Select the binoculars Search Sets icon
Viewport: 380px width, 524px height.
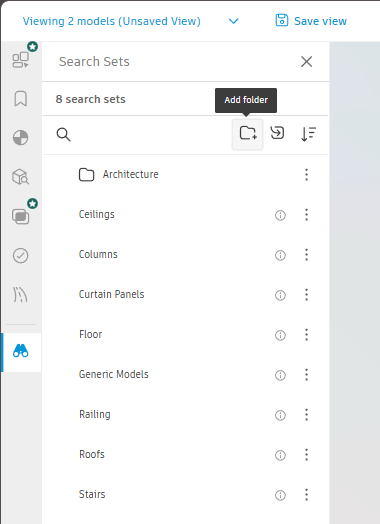pos(21,352)
